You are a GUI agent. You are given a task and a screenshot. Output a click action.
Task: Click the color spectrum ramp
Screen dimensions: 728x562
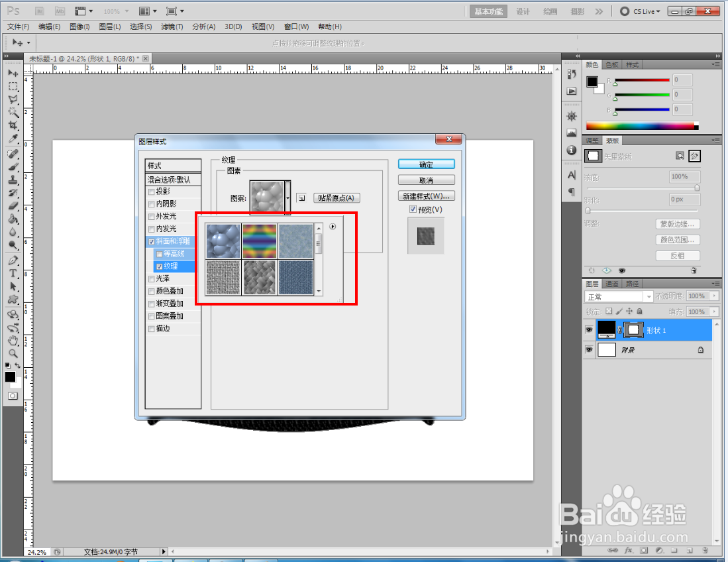click(x=642, y=126)
